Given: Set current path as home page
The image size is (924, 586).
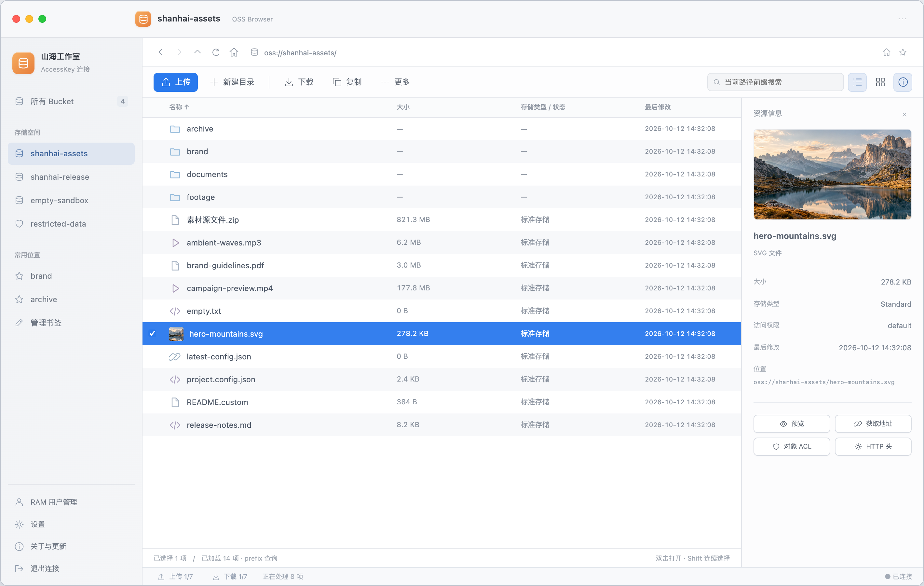Looking at the screenshot, I should point(886,52).
